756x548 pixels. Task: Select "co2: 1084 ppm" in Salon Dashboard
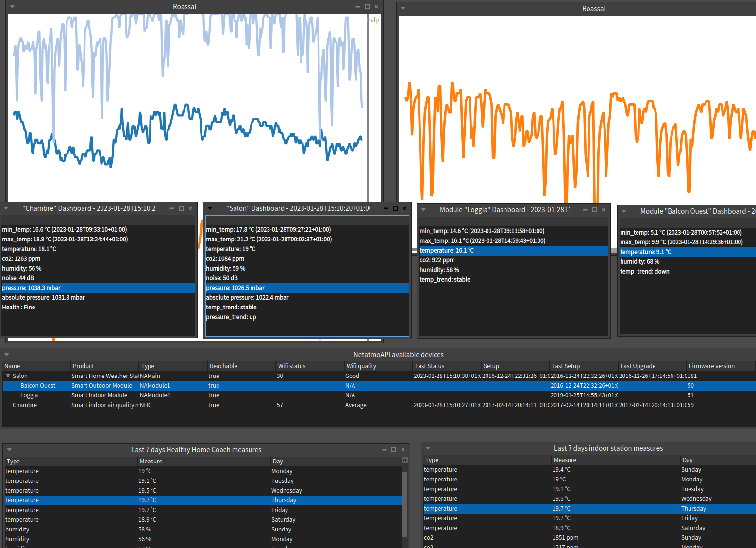pos(307,259)
